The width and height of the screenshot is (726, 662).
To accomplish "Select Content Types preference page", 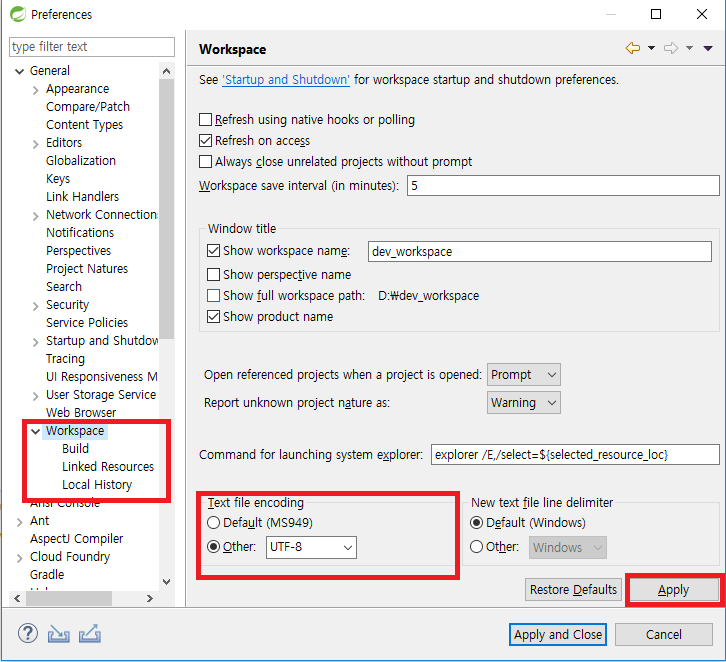I will click(84, 125).
